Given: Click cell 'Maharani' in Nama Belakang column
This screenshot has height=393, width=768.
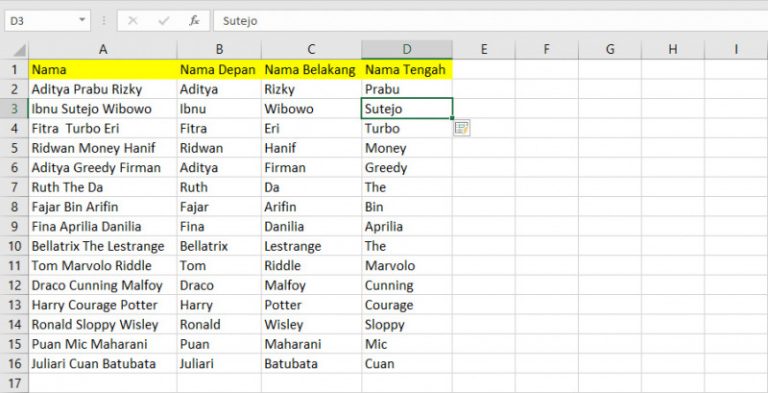Looking at the screenshot, I should [x=312, y=344].
